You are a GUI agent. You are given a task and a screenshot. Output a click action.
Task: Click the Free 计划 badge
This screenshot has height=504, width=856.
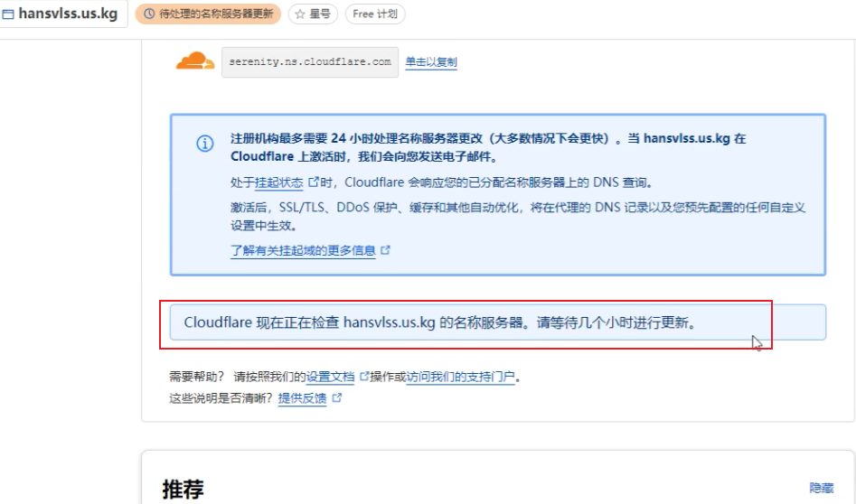coord(375,14)
